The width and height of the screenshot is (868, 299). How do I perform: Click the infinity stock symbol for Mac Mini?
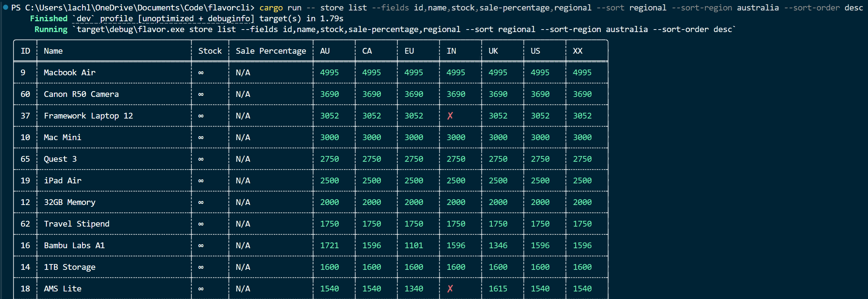201,138
